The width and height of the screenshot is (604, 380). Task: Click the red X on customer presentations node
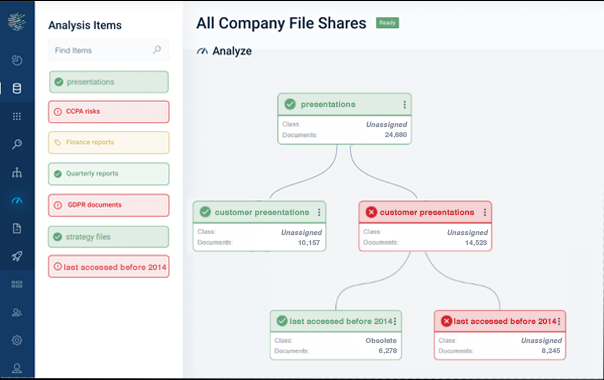371,212
